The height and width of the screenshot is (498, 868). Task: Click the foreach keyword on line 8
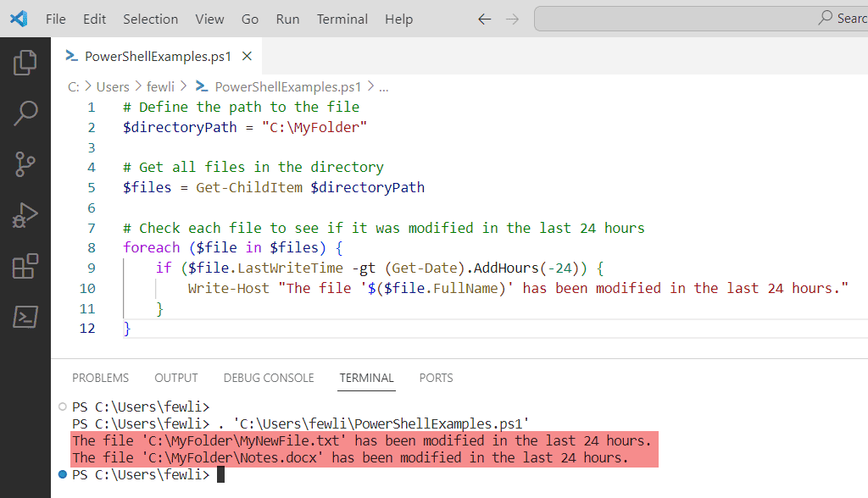152,247
